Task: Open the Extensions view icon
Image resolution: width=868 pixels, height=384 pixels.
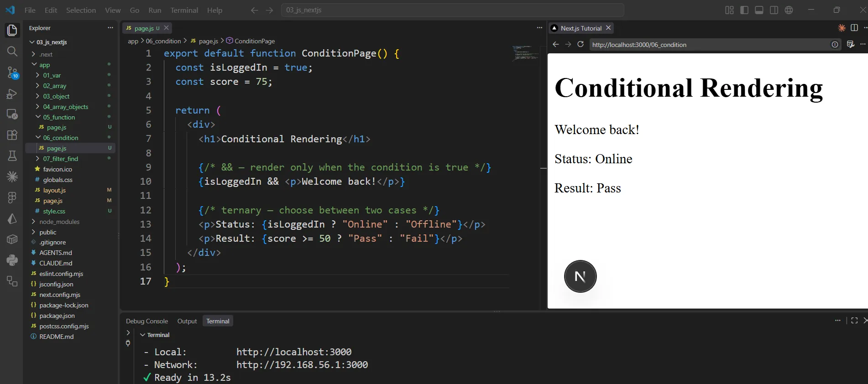Action: (12, 135)
